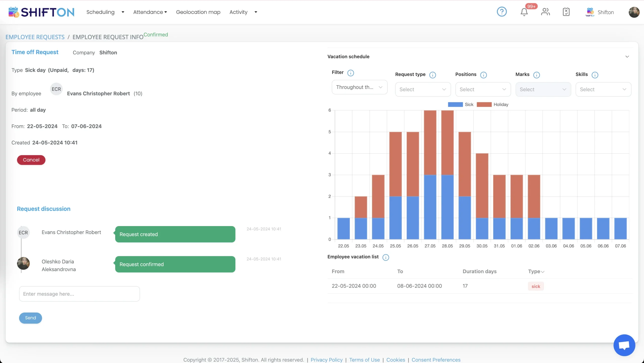The width and height of the screenshot is (644, 363).
Task: Click the info icon next to Filter
Action: (350, 73)
